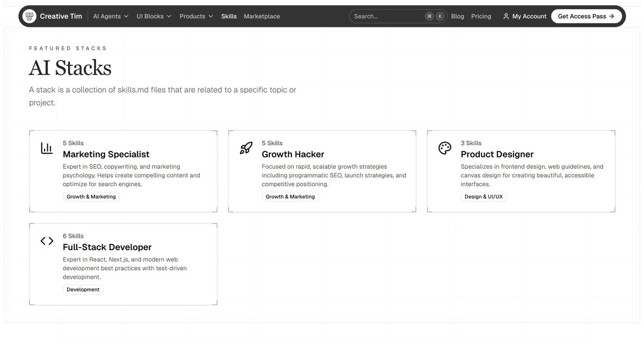Click the Design & UI/UX tag
This screenshot has width=644, height=343.
pos(484,197)
